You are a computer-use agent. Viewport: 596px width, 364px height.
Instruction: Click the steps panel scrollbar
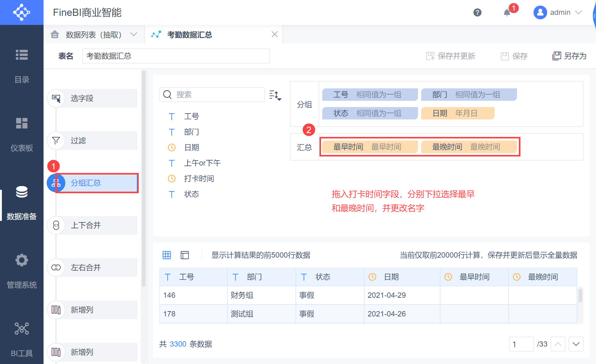143,178
